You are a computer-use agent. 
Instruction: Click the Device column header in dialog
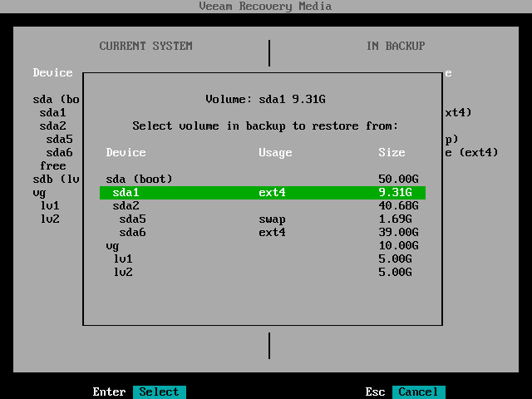[126, 152]
